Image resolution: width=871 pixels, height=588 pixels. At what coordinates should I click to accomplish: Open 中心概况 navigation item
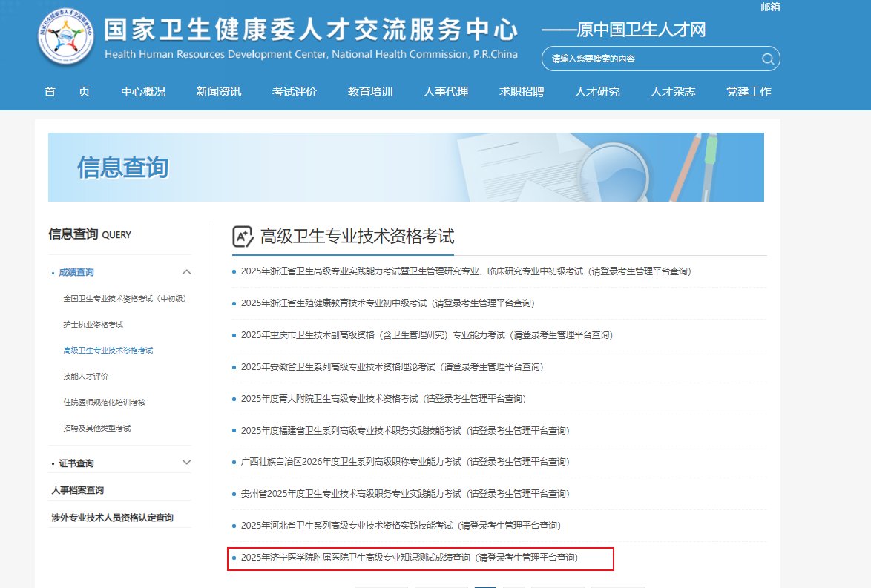tap(143, 92)
